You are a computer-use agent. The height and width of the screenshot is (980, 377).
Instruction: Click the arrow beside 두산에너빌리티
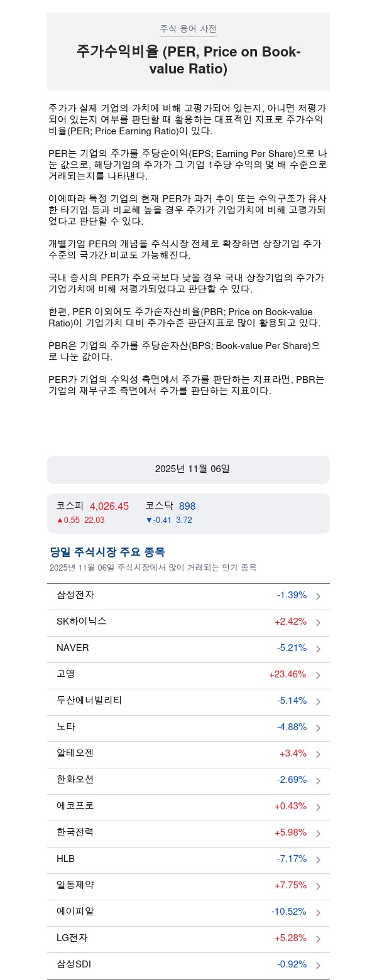pyautogui.click(x=318, y=702)
